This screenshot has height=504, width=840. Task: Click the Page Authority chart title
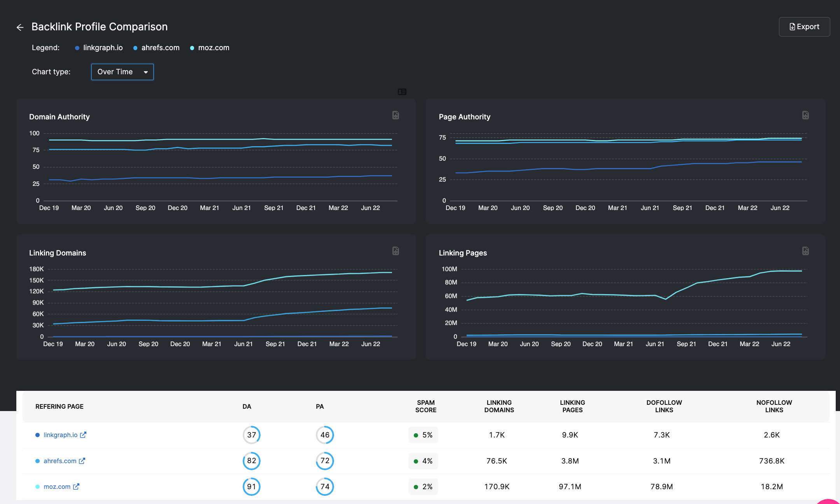point(465,117)
